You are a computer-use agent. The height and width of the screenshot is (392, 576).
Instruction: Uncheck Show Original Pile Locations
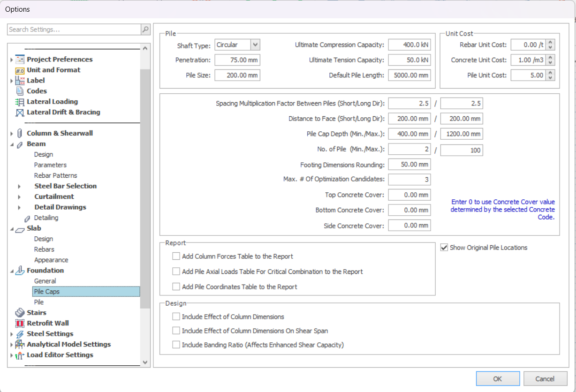point(444,248)
